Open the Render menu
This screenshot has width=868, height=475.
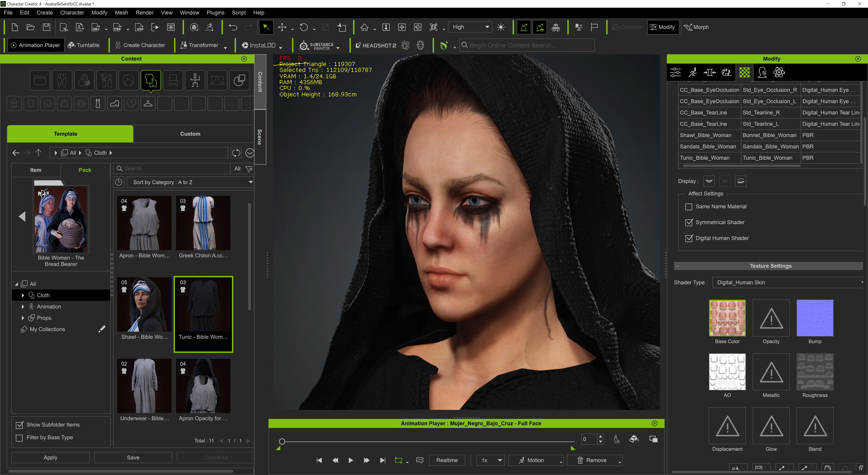coord(145,12)
